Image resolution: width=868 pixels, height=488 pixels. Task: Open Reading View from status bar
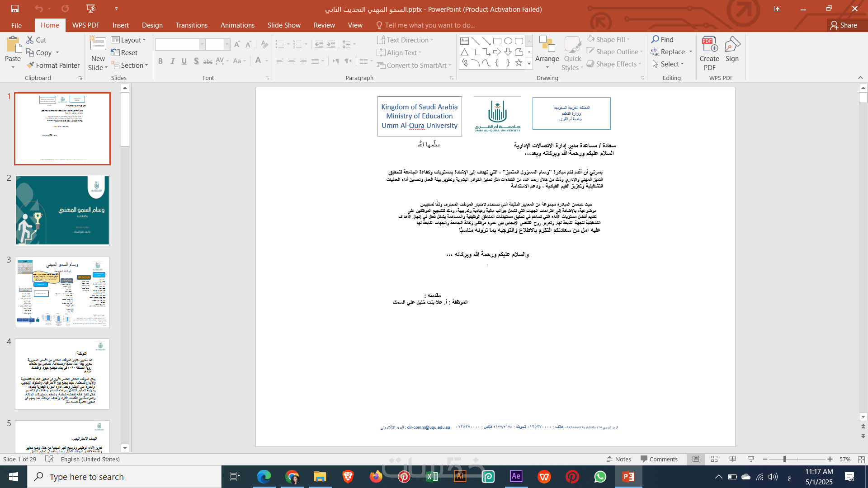732,459
